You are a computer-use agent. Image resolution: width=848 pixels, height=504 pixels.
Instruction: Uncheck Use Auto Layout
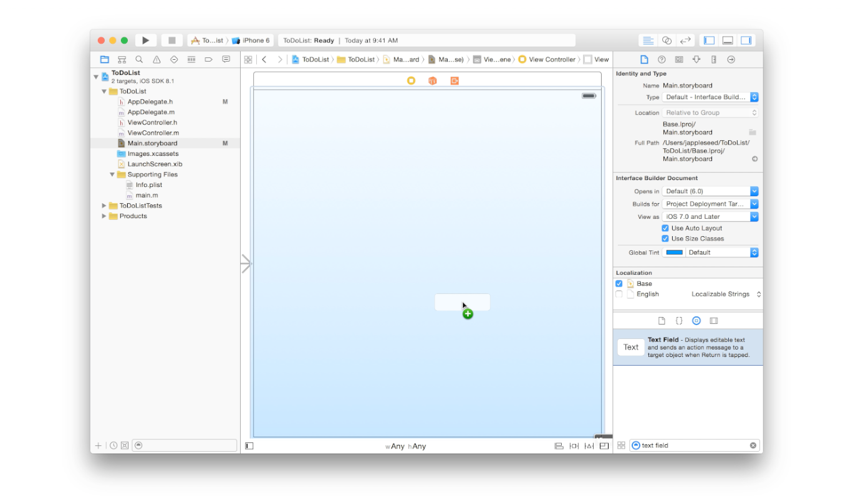click(x=665, y=228)
